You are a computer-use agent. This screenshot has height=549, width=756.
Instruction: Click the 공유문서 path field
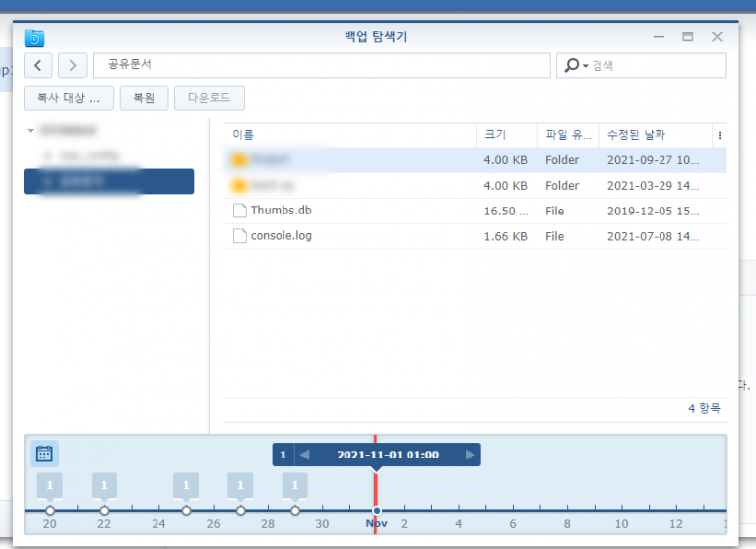point(322,65)
